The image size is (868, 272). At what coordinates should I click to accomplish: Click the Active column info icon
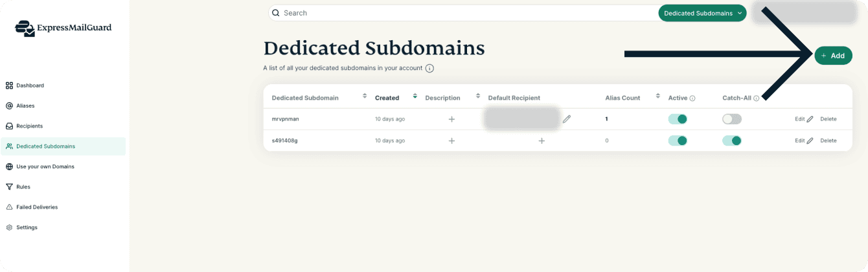(692, 98)
